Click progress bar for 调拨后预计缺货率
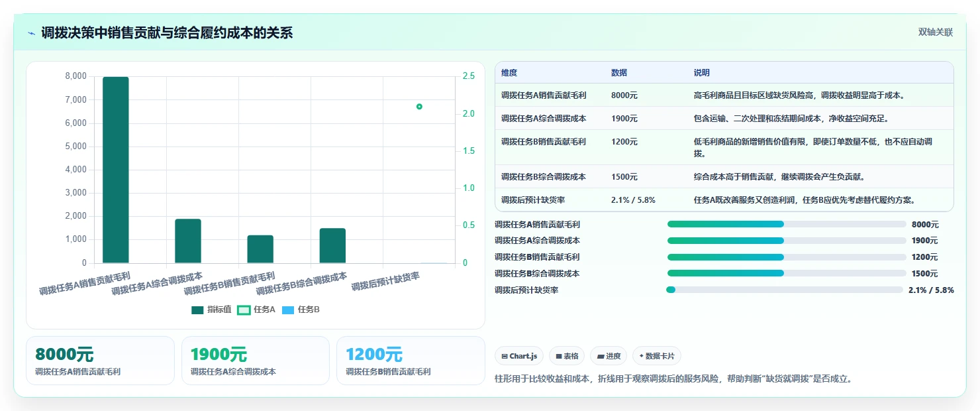 [x=785, y=290]
